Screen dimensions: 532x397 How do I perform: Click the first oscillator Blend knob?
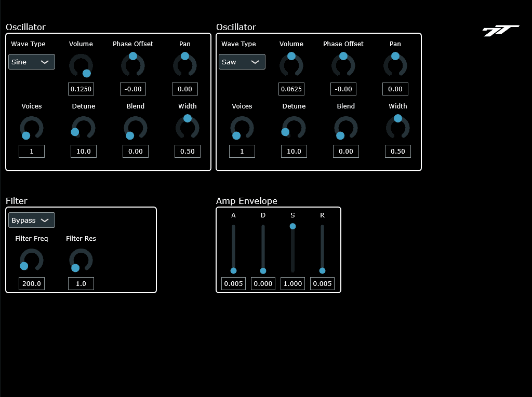tap(136, 128)
